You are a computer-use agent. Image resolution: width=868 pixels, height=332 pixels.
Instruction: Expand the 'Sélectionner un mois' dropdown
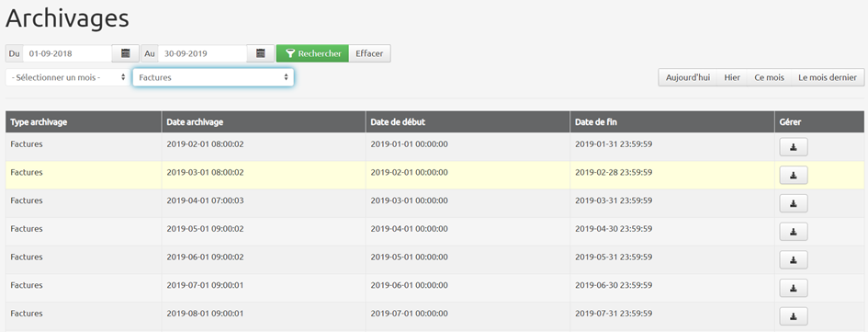click(68, 77)
